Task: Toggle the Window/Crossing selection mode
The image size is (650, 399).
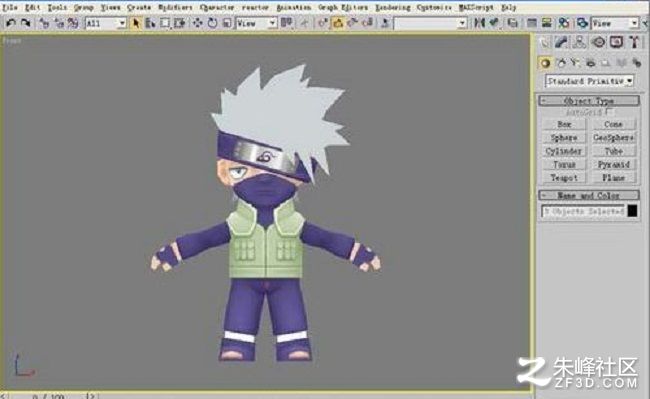Action: click(179, 23)
